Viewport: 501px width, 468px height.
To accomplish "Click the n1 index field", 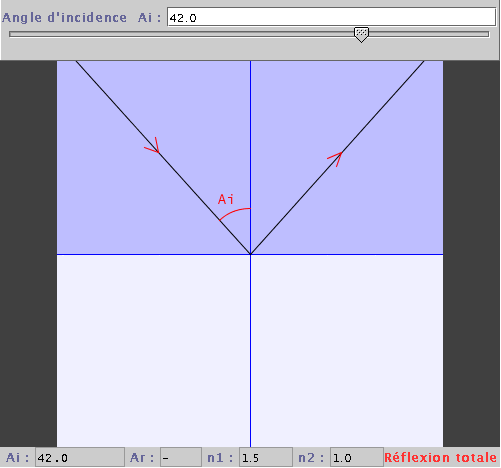I will tap(266, 457).
